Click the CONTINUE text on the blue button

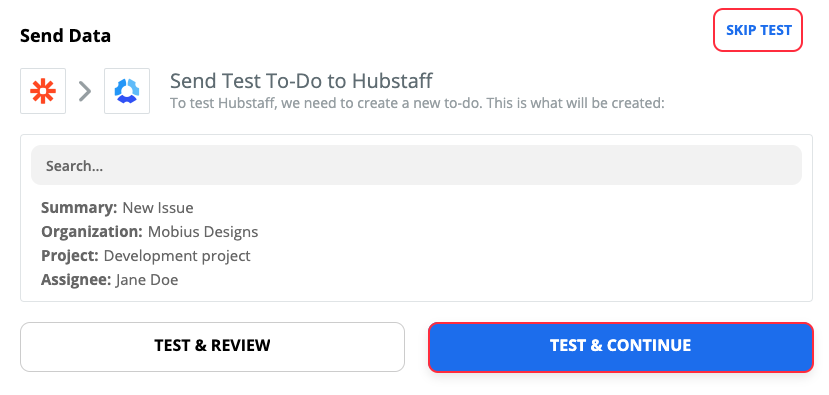click(649, 345)
